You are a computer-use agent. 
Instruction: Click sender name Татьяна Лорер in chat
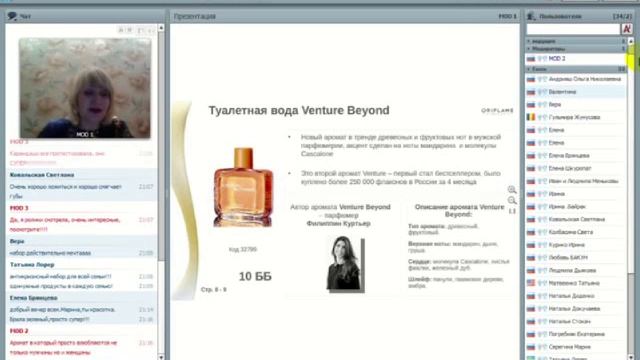pos(32,264)
